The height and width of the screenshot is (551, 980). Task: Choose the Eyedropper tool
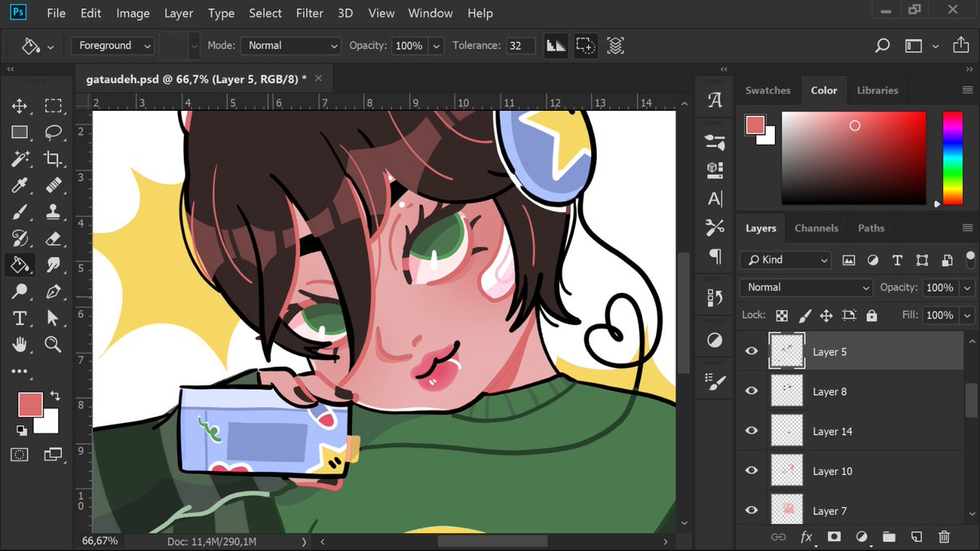tap(20, 184)
